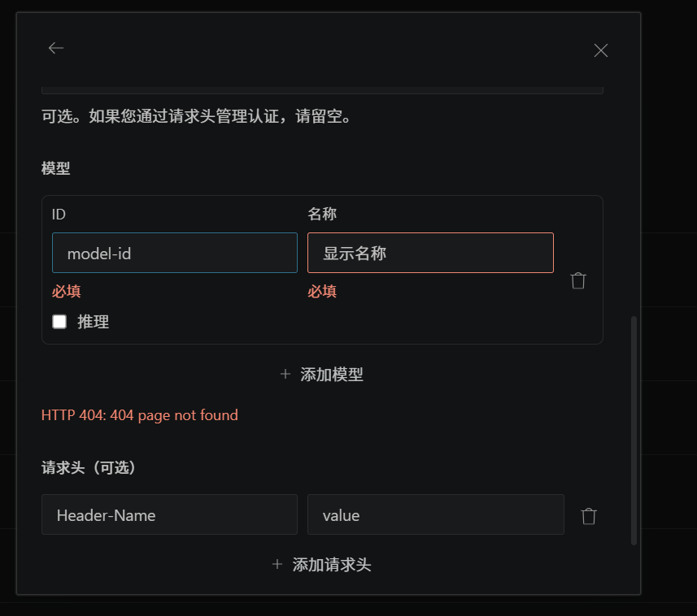Click the 模型 section heading
Screen dimensions: 697x616
(x=56, y=169)
